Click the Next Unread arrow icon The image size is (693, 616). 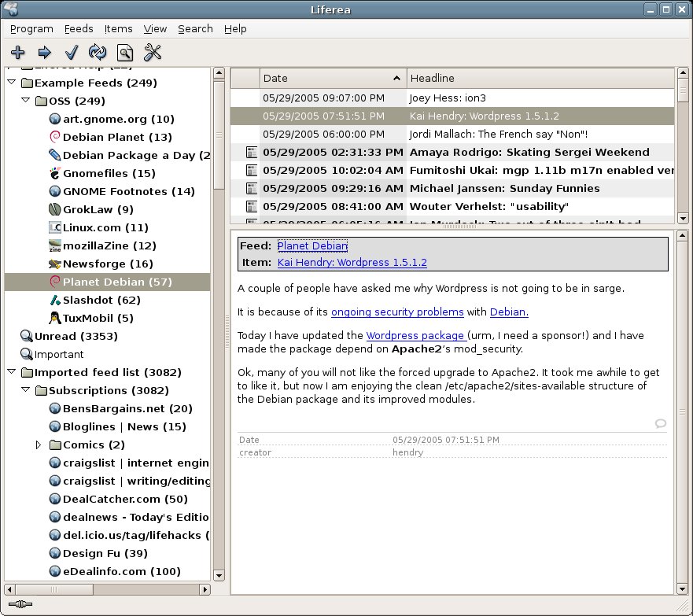point(44,52)
